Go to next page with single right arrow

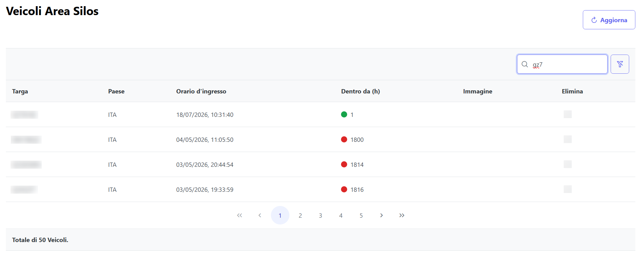click(381, 215)
